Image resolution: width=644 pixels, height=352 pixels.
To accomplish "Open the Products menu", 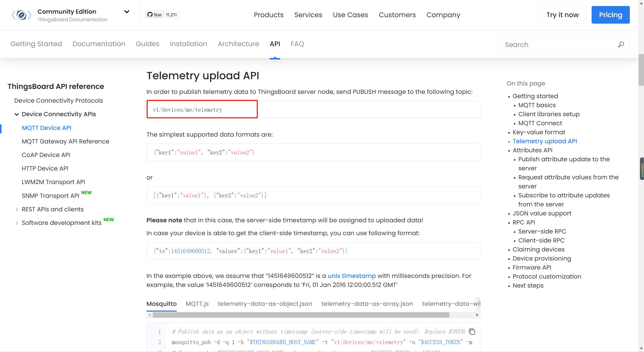I will pos(269,15).
